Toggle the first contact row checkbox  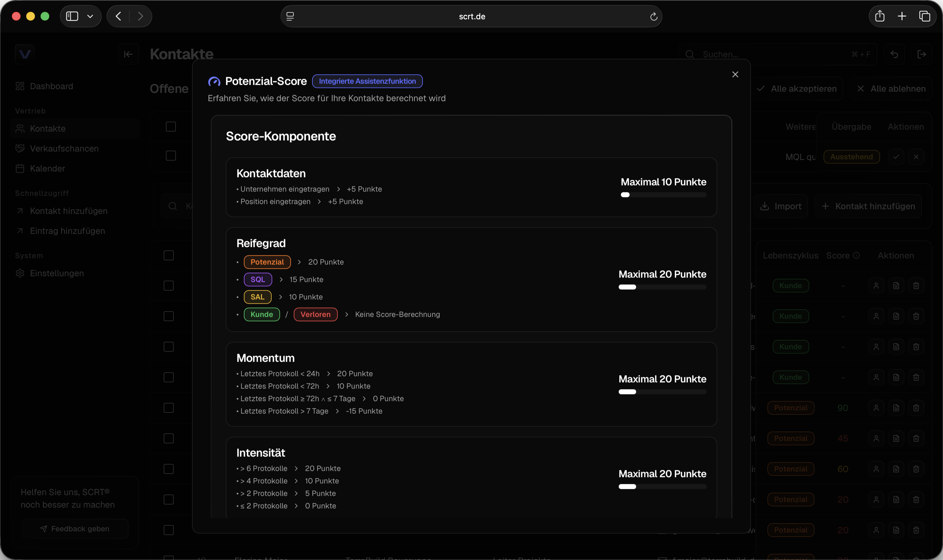click(169, 286)
